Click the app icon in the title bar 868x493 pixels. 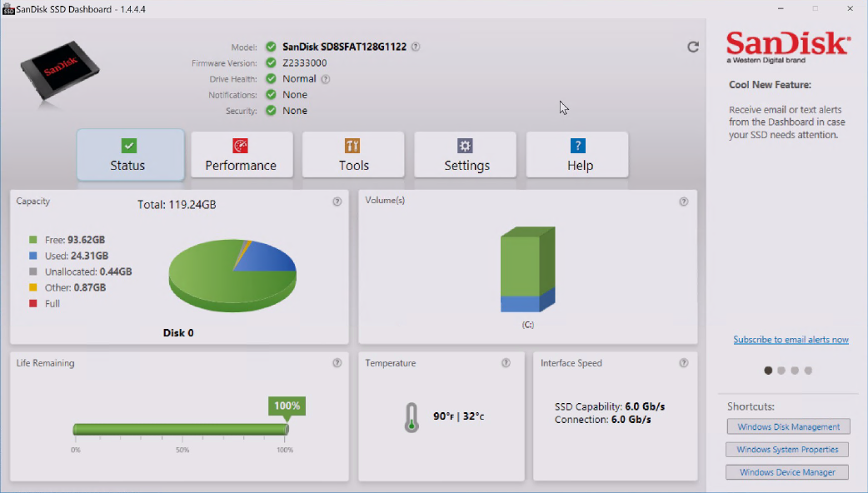tap(8, 9)
